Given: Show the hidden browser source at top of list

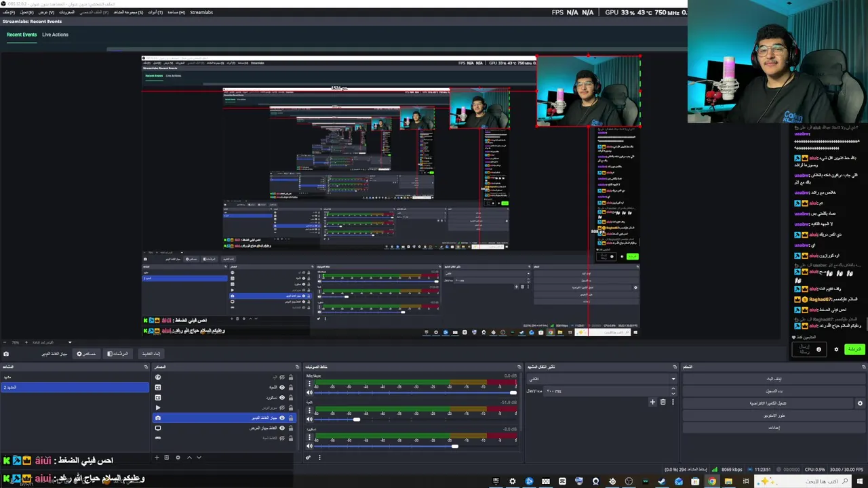Looking at the screenshot, I should [x=282, y=377].
